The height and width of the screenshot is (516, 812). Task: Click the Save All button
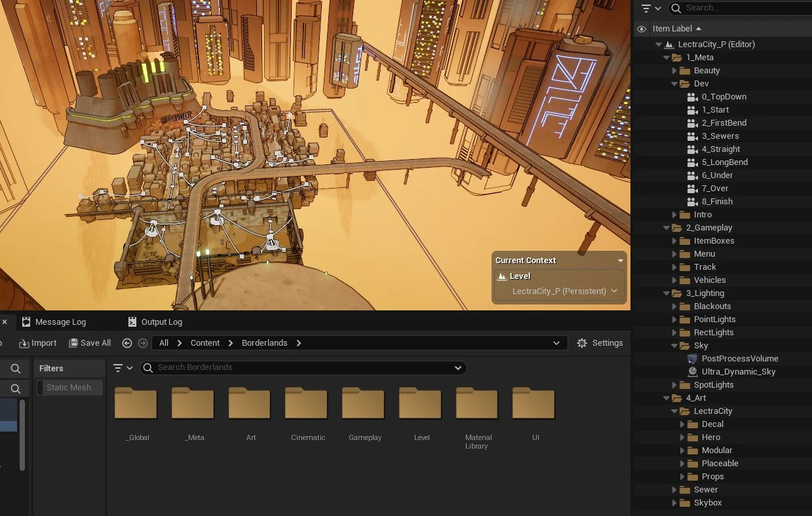pos(90,343)
